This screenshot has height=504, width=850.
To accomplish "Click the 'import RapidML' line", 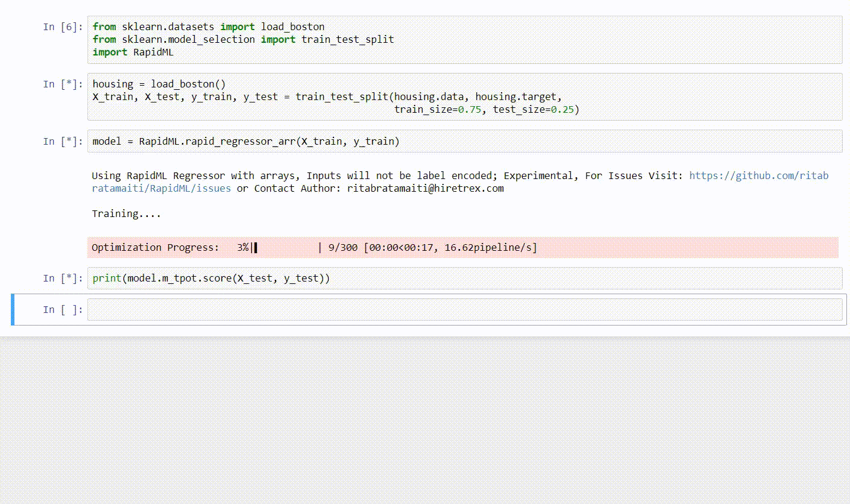I will [133, 52].
